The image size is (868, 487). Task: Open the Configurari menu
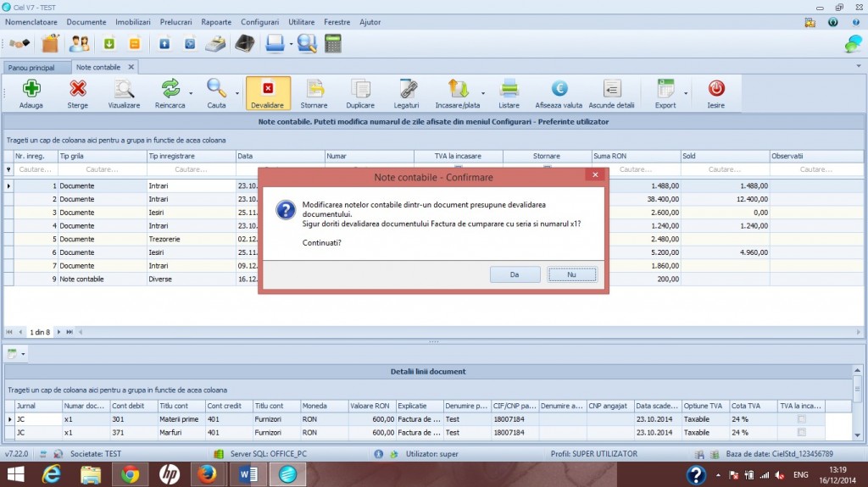tap(259, 22)
